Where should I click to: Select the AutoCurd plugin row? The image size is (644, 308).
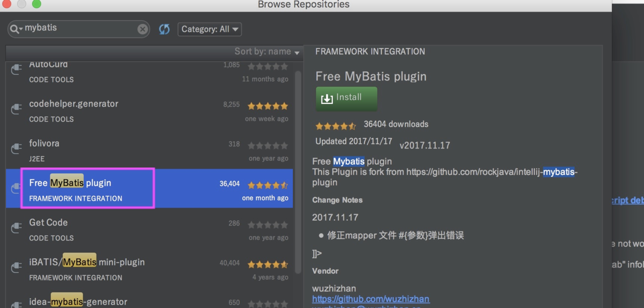149,72
